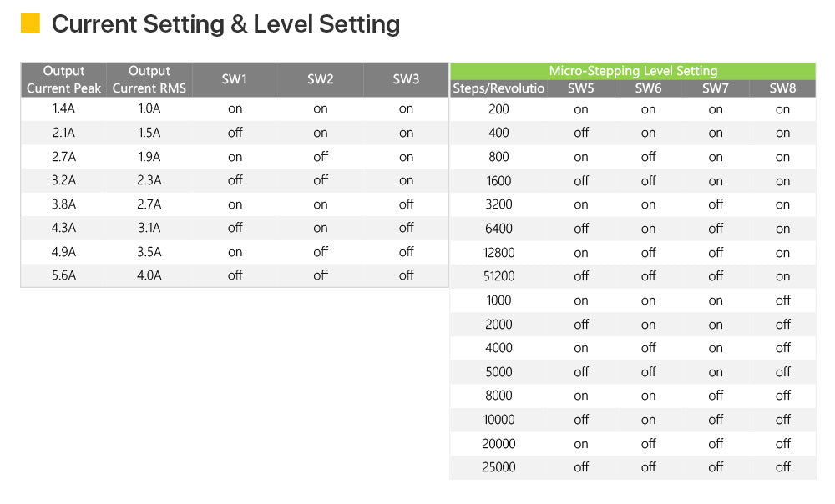835x504 pixels.
Task: Click the 3.8A peak current cell
Action: 64,204
